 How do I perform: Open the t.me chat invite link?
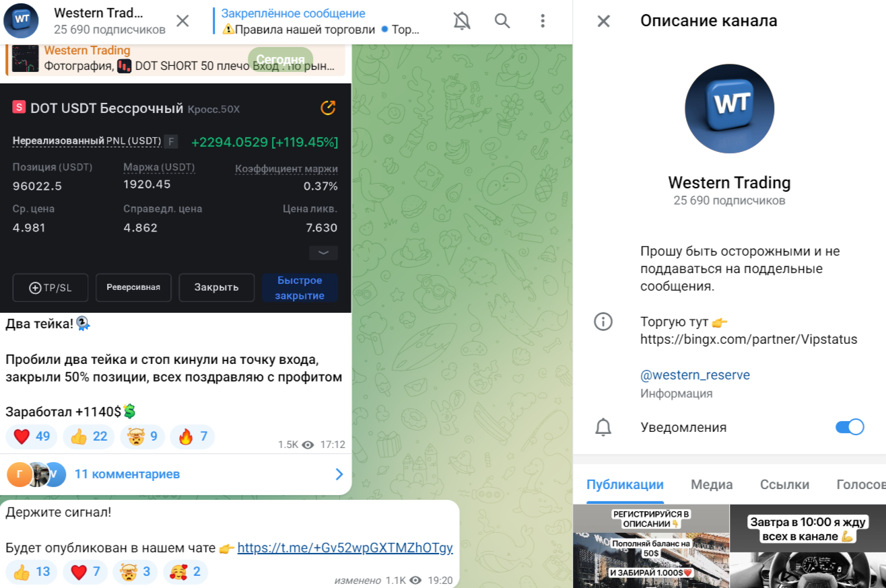tap(345, 548)
